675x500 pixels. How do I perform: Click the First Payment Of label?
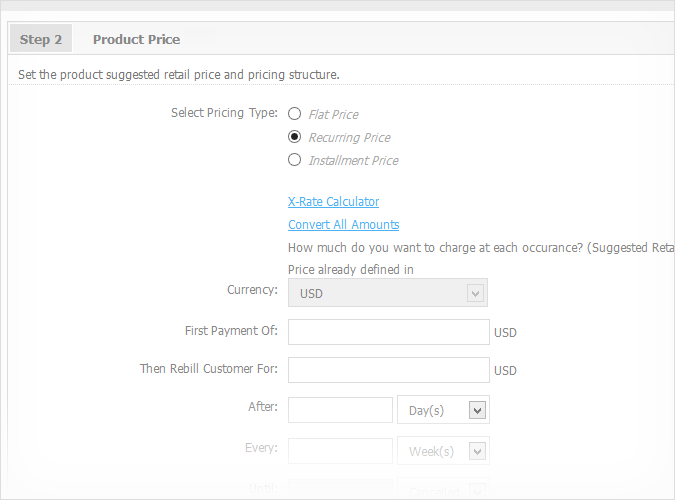(231, 330)
